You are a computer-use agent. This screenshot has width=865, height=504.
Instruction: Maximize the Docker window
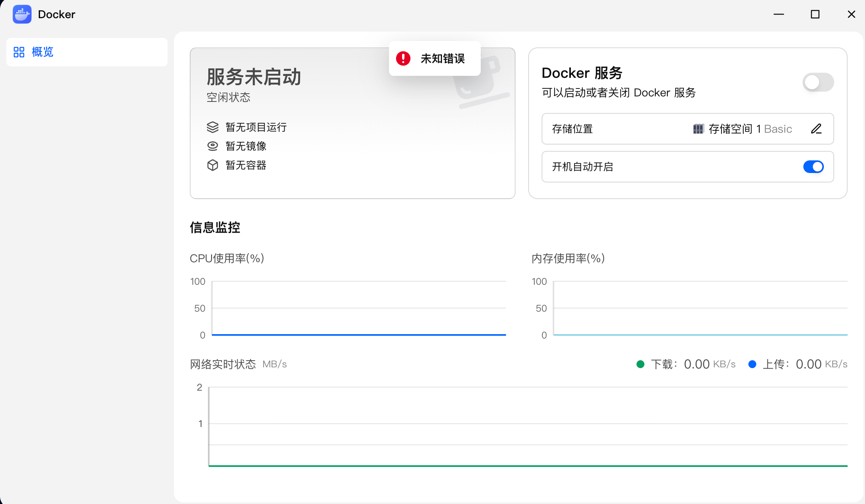coord(815,14)
